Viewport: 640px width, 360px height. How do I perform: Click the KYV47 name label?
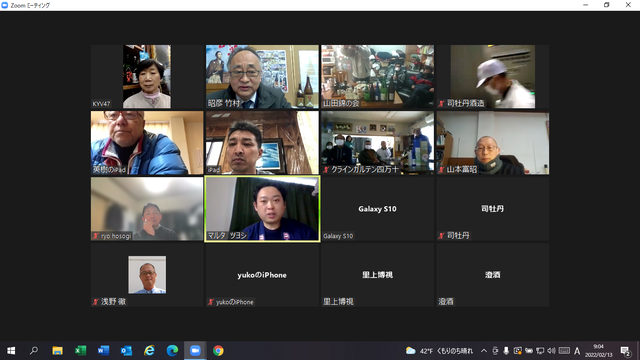point(101,104)
